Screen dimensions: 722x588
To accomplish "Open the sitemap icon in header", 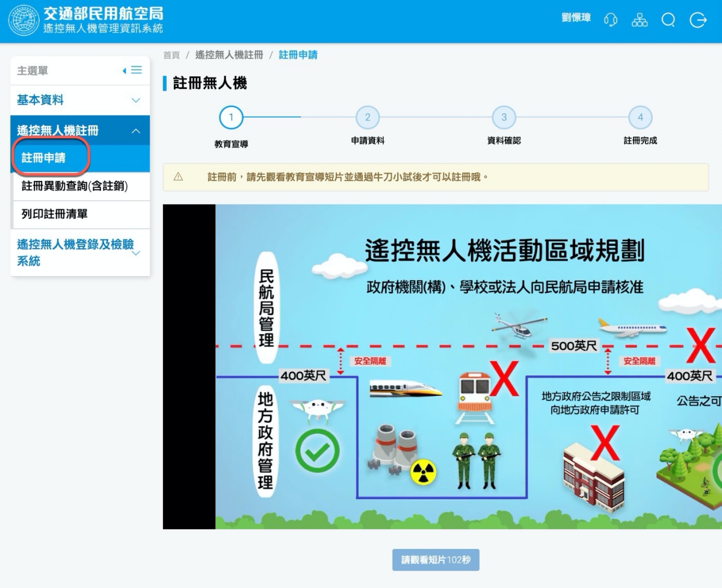I will tap(640, 20).
